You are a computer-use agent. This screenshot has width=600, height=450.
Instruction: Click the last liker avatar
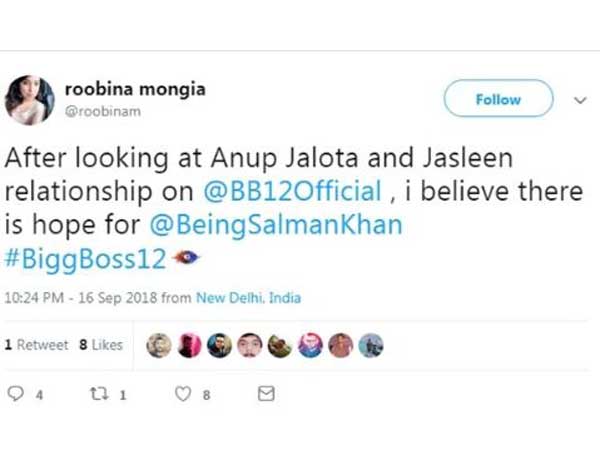click(x=370, y=345)
